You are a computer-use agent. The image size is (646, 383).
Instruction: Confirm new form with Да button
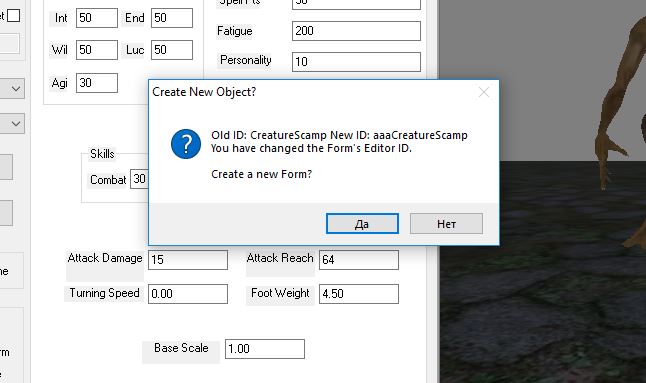[x=362, y=224]
